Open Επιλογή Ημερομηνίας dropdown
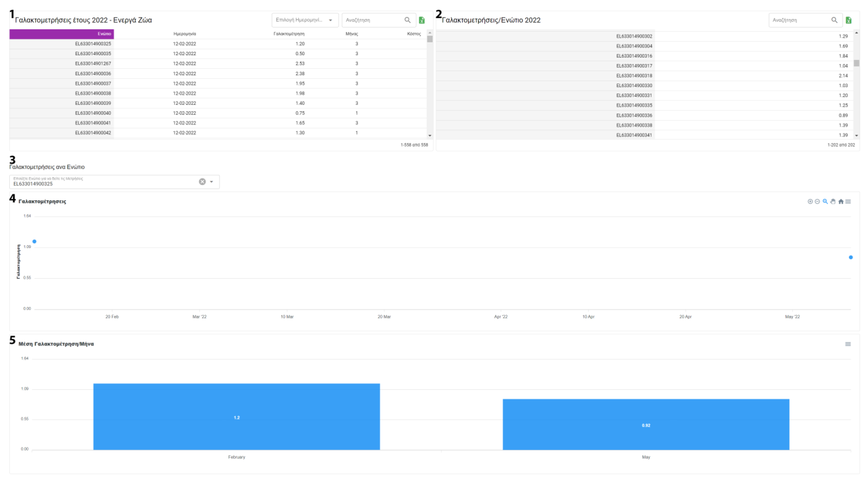This screenshot has height=483, width=868. point(305,20)
